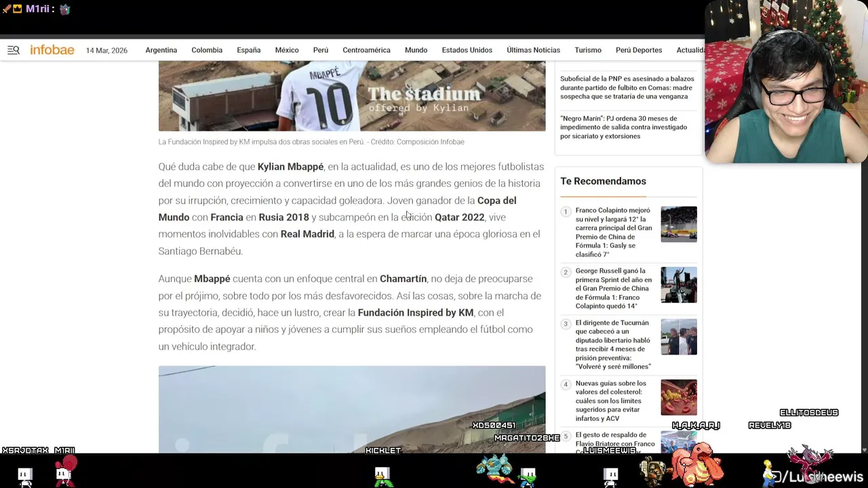Click the XSAJOTAX avatar label

click(x=26, y=451)
